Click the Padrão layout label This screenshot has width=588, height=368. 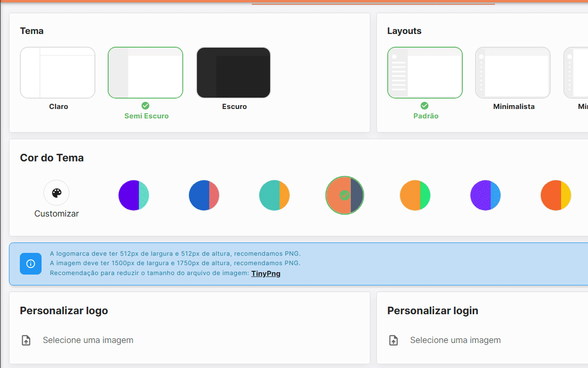coord(426,116)
